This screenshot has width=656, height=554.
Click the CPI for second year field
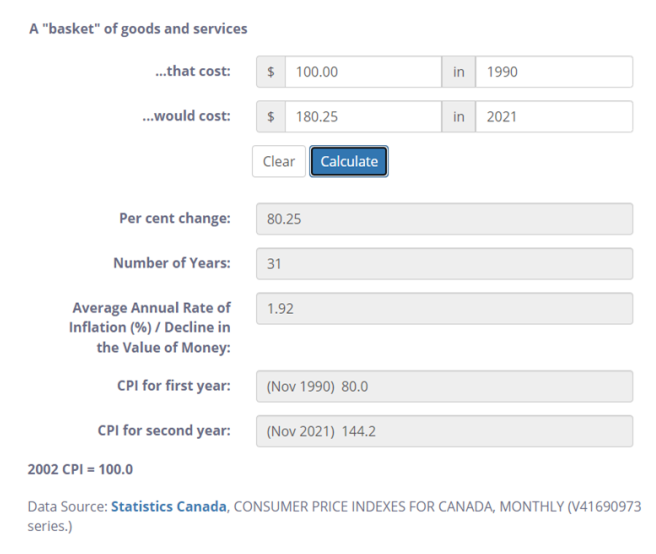[x=444, y=431]
